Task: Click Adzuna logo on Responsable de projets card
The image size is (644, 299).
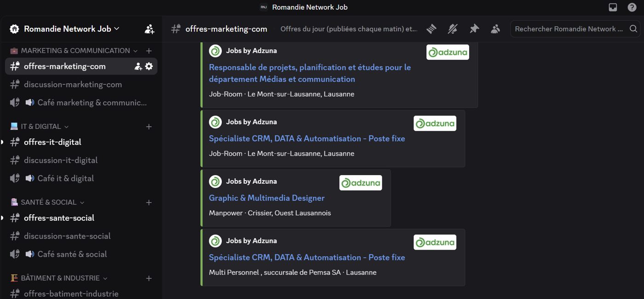Action: (x=448, y=52)
